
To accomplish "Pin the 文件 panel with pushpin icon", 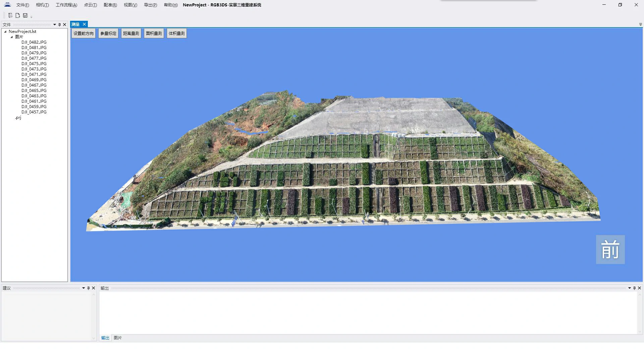I will pos(60,24).
